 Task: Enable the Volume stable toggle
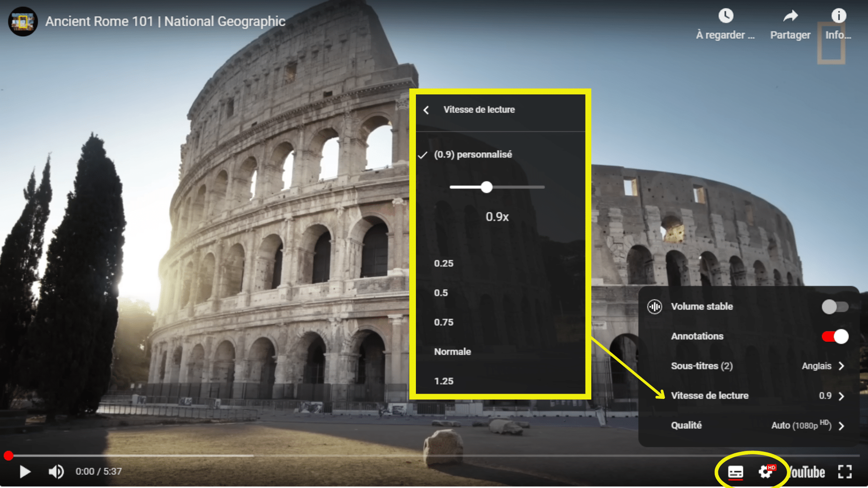835,307
